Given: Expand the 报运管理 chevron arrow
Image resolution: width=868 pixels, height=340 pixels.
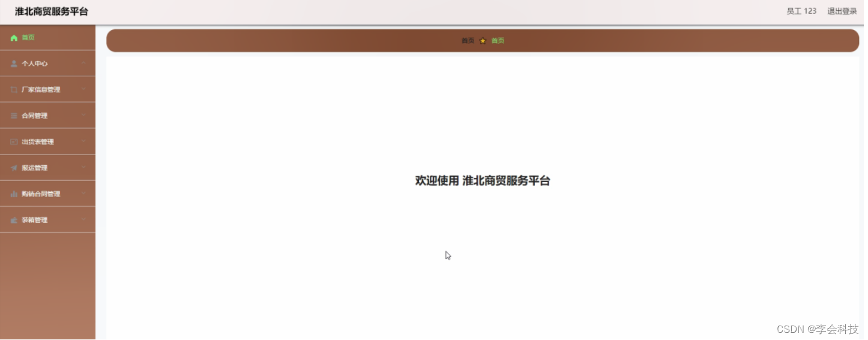Looking at the screenshot, I should pos(83,168).
